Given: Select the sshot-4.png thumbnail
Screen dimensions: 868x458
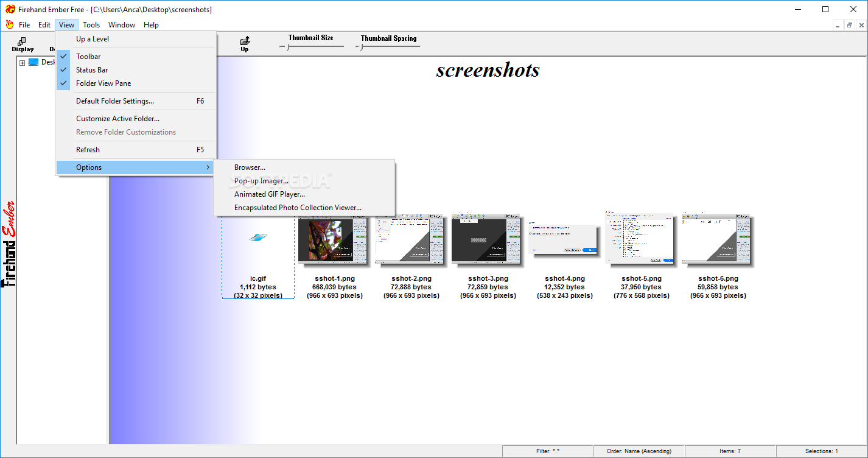Looking at the screenshot, I should pos(564,240).
